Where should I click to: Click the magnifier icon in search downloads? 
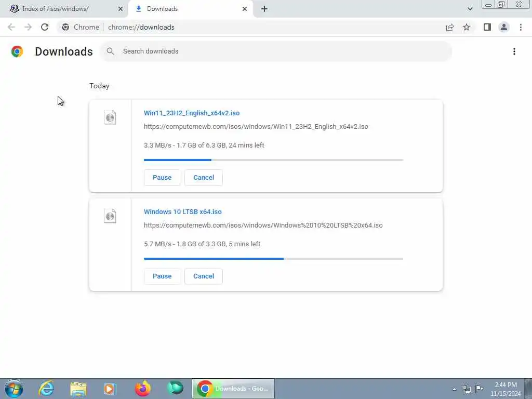pos(110,51)
